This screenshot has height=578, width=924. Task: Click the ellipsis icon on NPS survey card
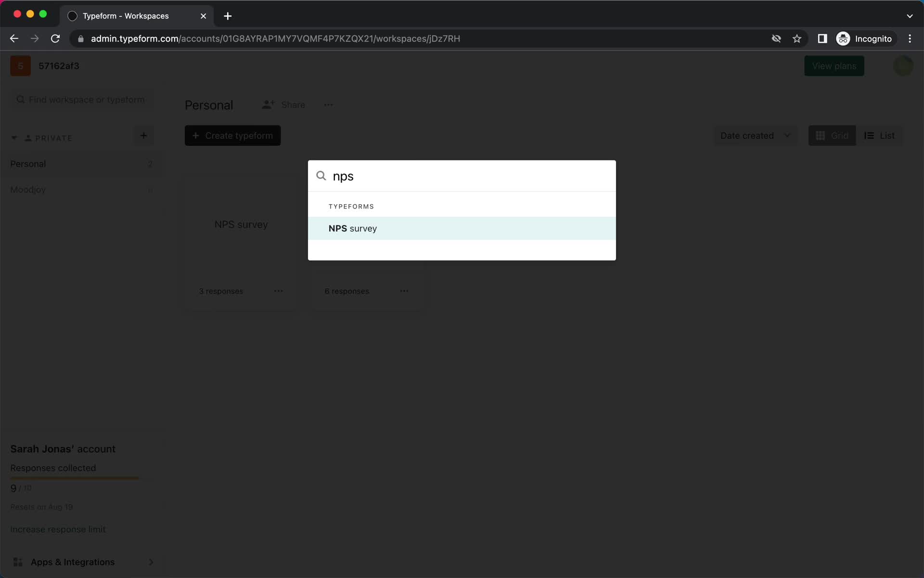[278, 291]
